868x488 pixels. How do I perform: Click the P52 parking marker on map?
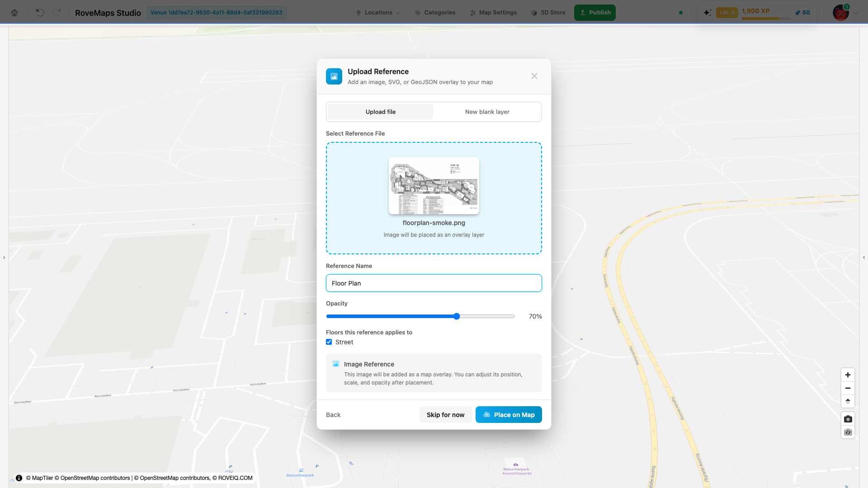[230, 469]
